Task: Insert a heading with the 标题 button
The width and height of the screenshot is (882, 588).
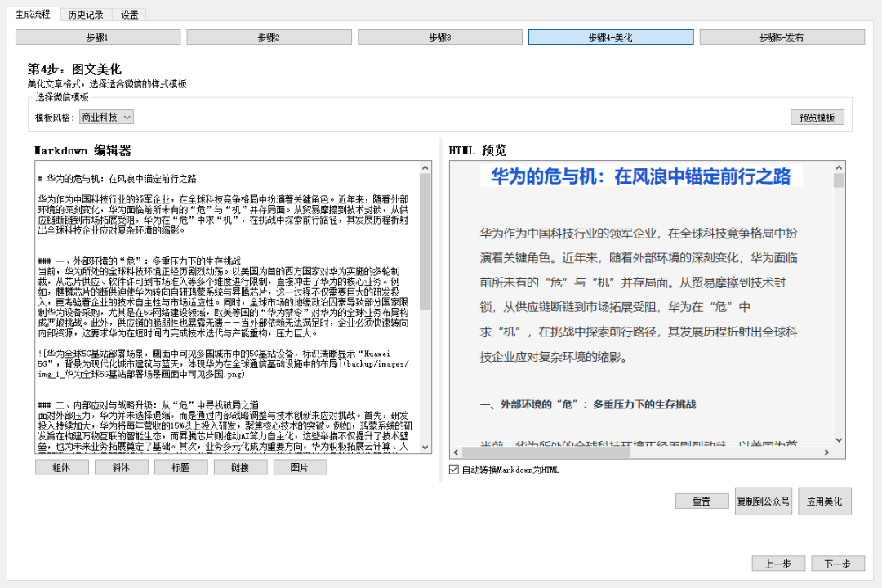Action: tap(181, 467)
